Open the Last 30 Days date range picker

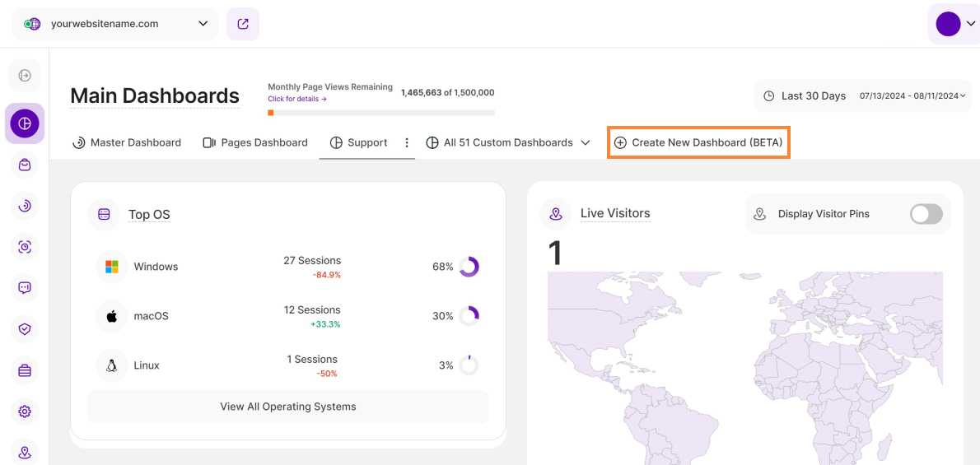863,95
